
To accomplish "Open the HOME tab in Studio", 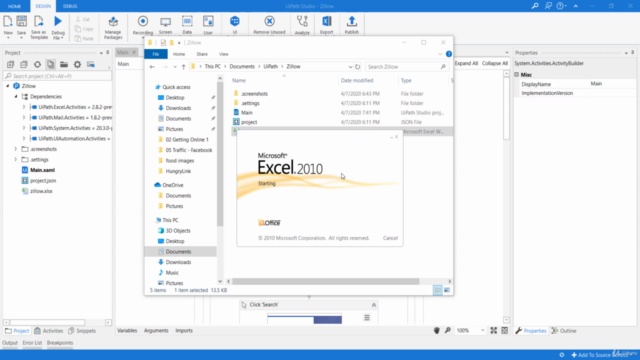I will [14, 6].
